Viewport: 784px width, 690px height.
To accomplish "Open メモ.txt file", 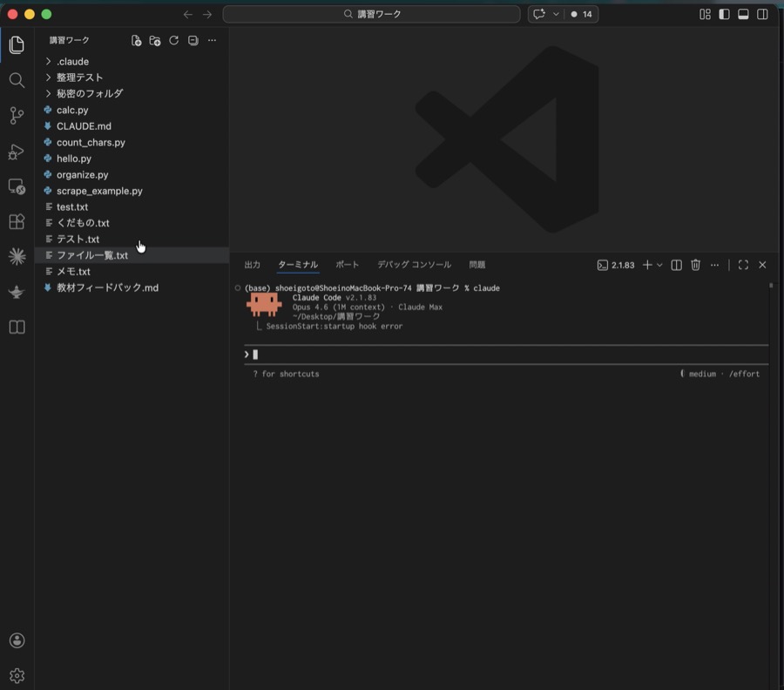I will click(132, 272).
